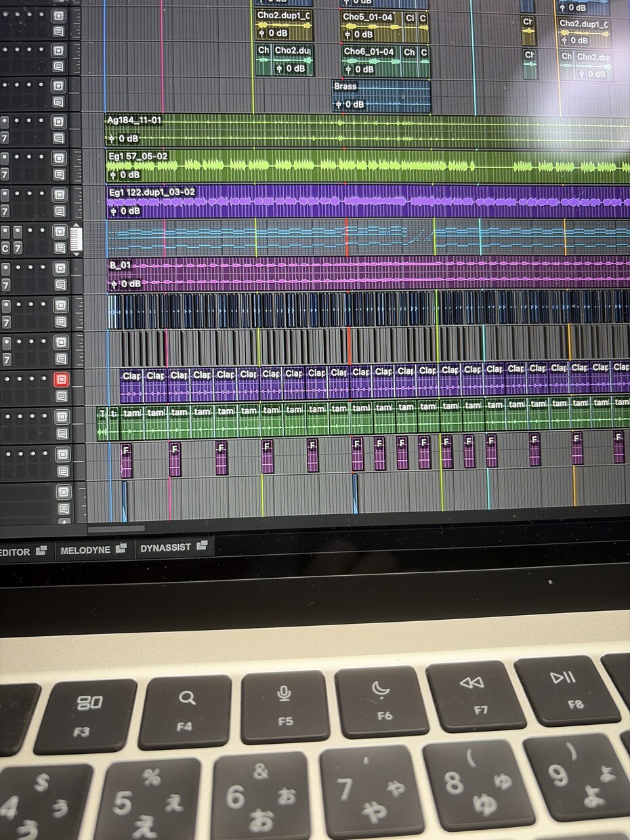The height and width of the screenshot is (840, 630).
Task: Click the 7 button on the B_01 track
Action: 5,285
